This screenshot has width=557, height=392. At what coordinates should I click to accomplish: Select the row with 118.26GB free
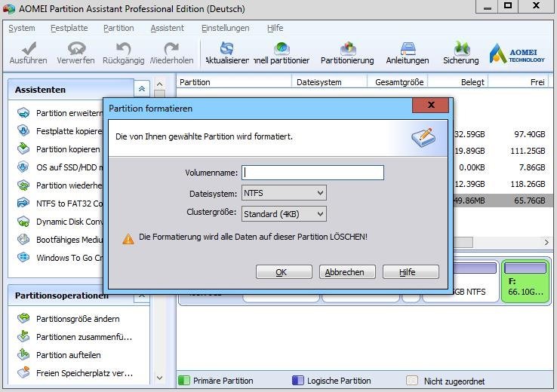(x=503, y=184)
